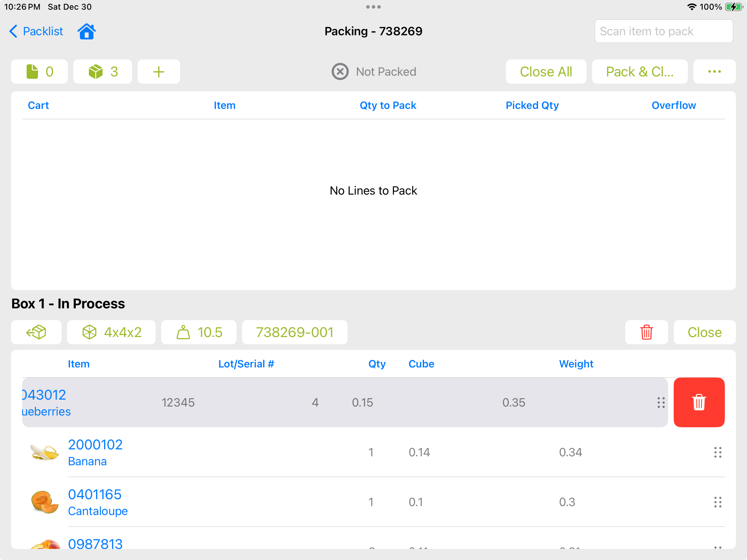747x560 pixels.
Task: Focus the Scan item to pack field
Action: (x=663, y=31)
